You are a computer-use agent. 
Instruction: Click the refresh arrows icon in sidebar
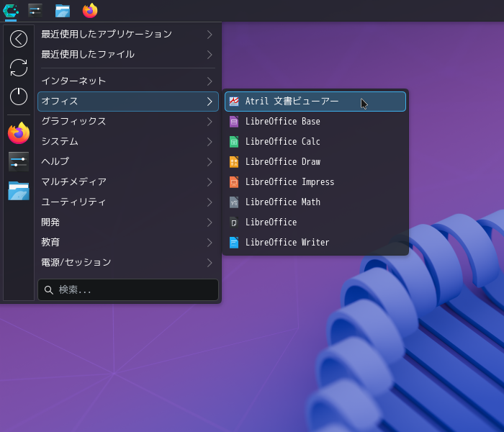point(19,68)
